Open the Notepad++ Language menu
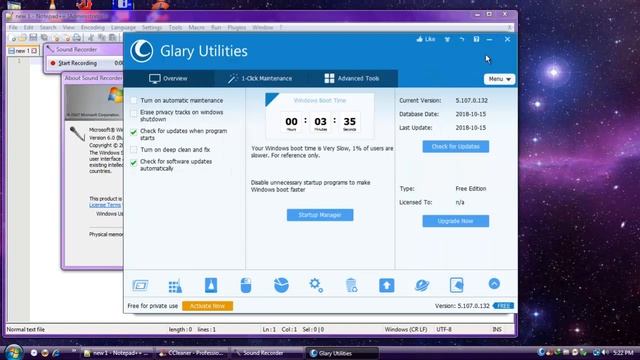 pyautogui.click(x=123, y=27)
